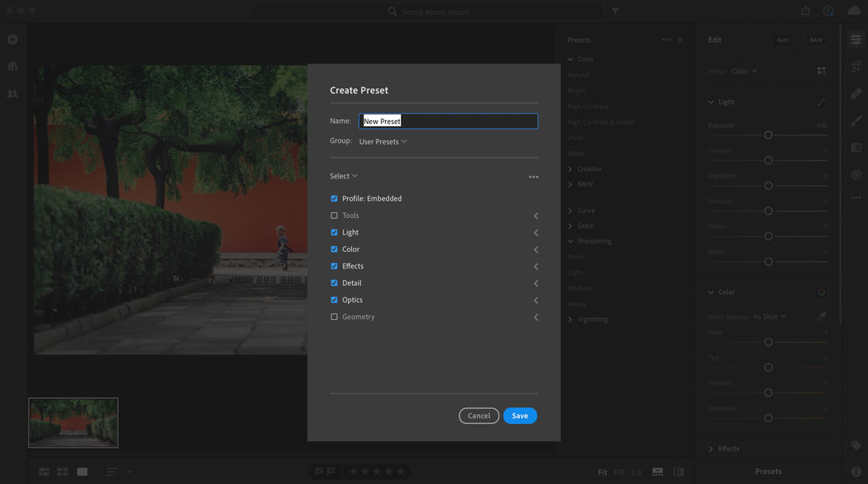The image size is (868, 484).
Task: Expand the Light row arrow in dialog
Action: pyautogui.click(x=536, y=233)
